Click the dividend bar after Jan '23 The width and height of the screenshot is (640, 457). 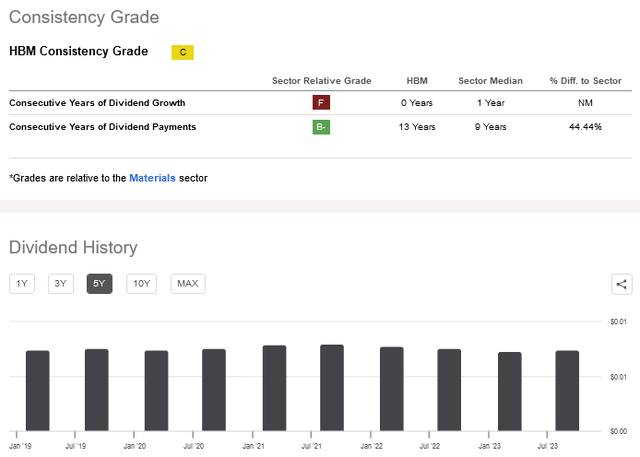click(x=510, y=391)
